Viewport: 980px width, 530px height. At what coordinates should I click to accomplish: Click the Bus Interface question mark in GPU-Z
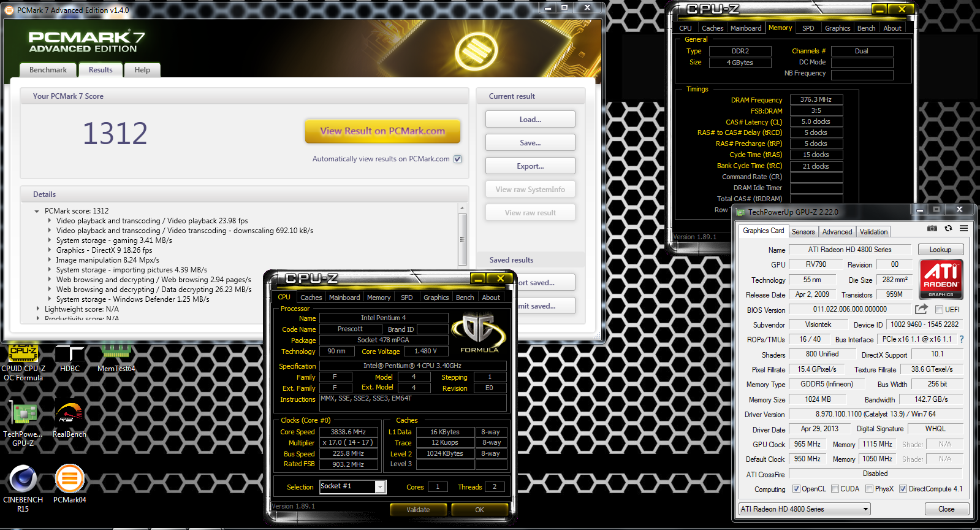[x=962, y=339]
